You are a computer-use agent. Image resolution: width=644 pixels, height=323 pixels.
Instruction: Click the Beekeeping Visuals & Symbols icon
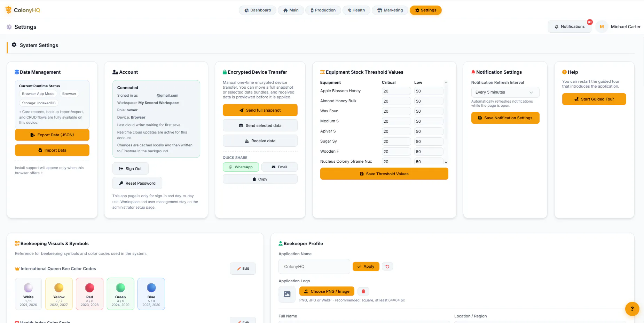click(17, 243)
